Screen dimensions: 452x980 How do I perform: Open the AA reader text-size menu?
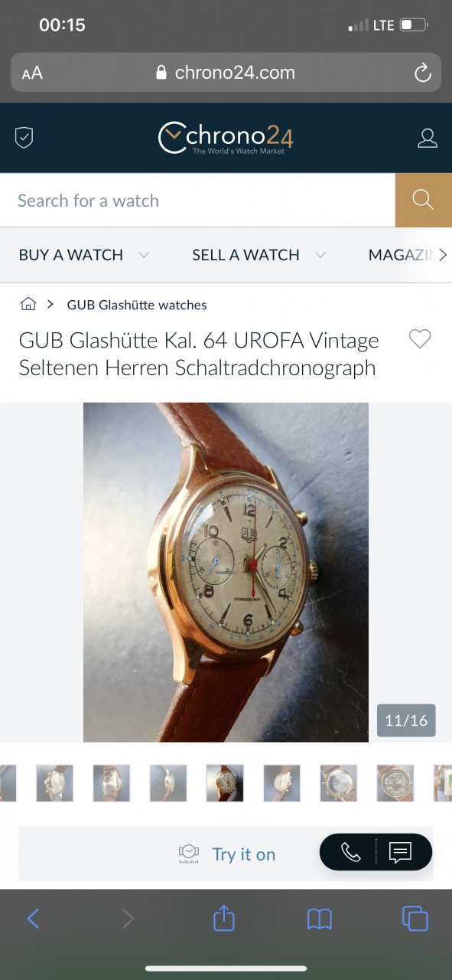pyautogui.click(x=32, y=73)
